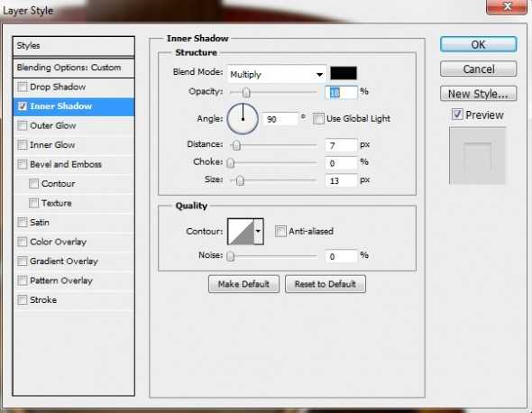Viewport: 532px width, 413px height.
Task: Click the black shadow color swatch
Action: point(344,73)
